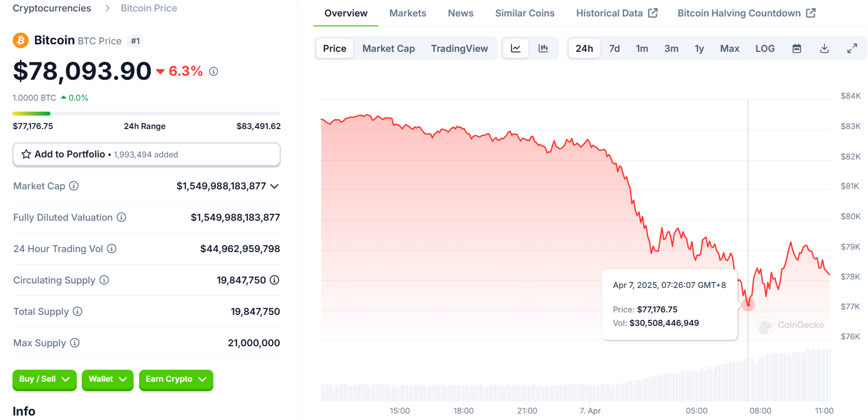868x420 pixels.
Task: Open the News tab
Action: (460, 13)
